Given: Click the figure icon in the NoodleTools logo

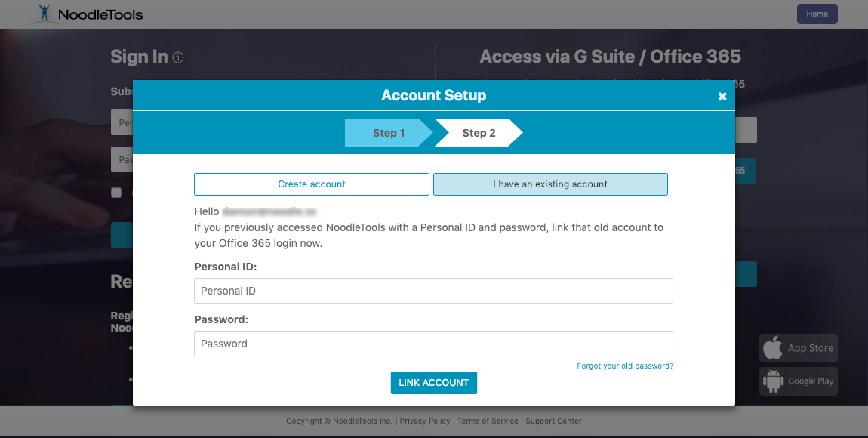Looking at the screenshot, I should 43,14.
